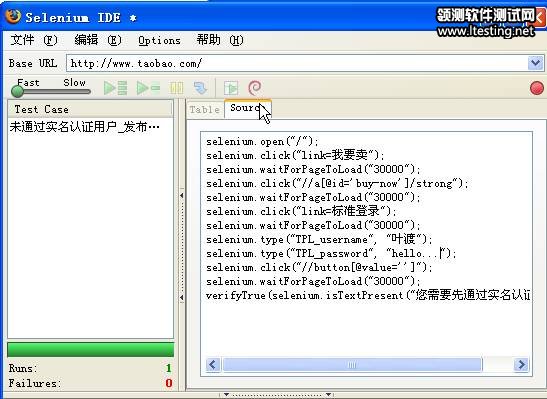Open the Base URL dropdown arrow

pyautogui.click(x=535, y=63)
